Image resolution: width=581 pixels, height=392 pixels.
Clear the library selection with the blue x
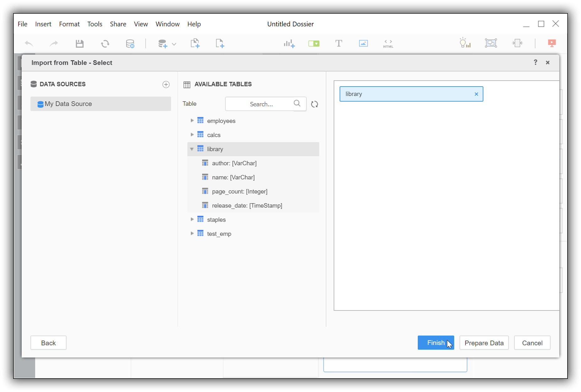pyautogui.click(x=476, y=94)
